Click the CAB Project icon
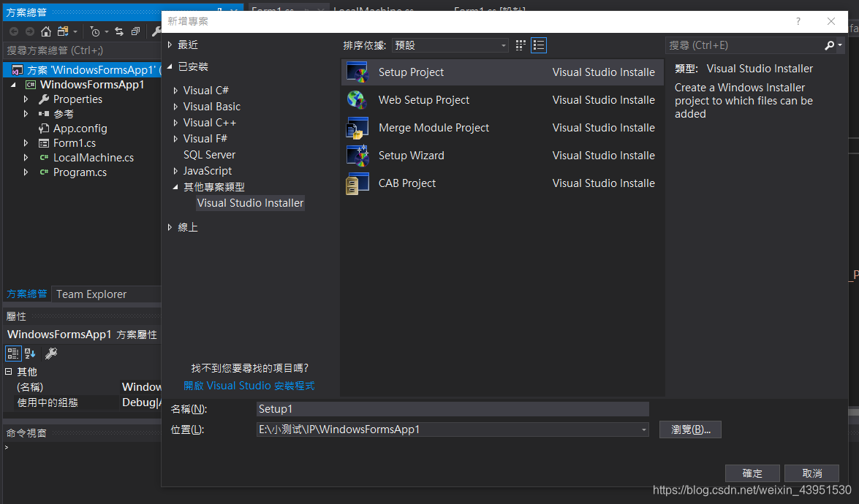Viewport: 859px width, 504px height. 357,183
